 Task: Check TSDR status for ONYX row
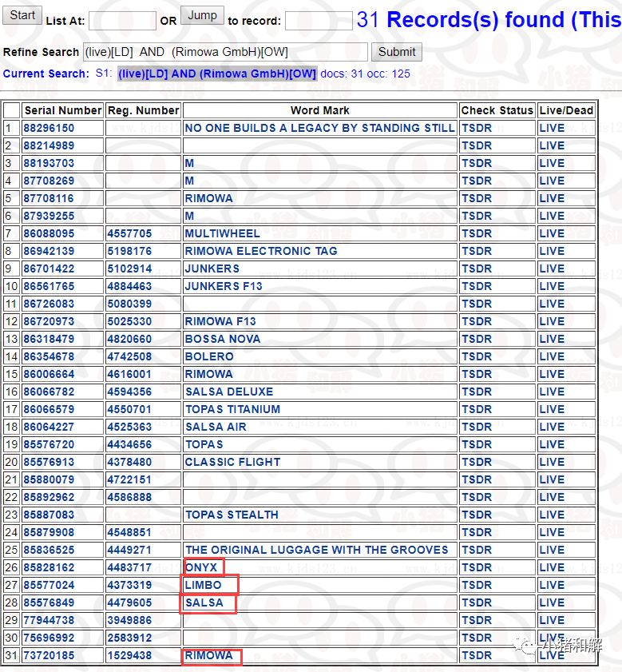tap(477, 567)
